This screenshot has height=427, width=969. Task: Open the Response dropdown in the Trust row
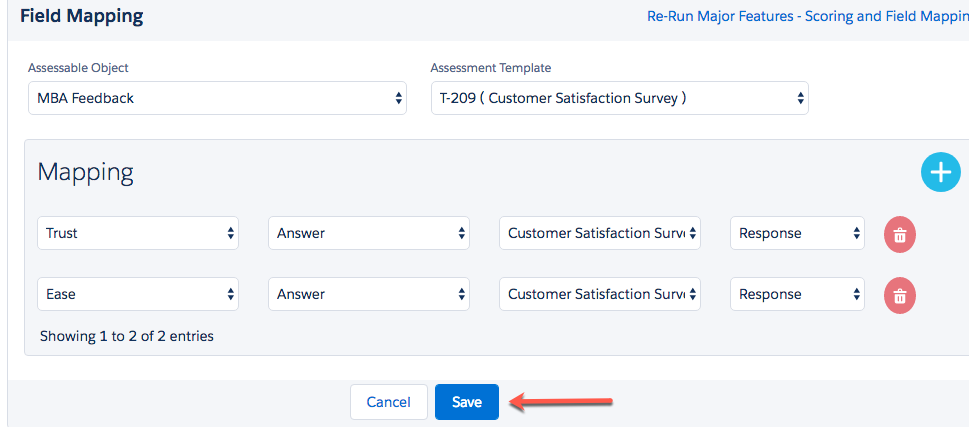797,233
